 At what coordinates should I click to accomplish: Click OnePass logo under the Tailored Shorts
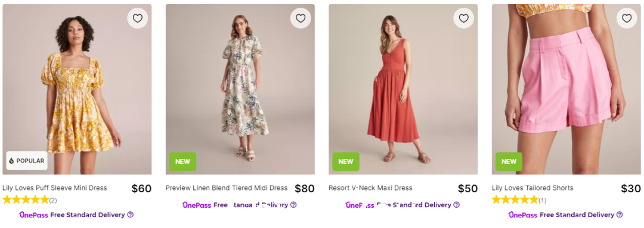[524, 215]
